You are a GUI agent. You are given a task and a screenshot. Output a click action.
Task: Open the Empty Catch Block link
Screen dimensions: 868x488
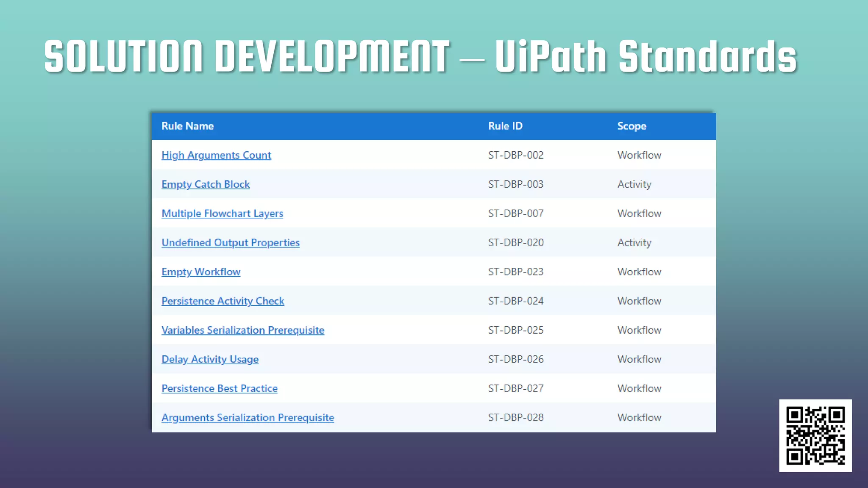click(206, 185)
